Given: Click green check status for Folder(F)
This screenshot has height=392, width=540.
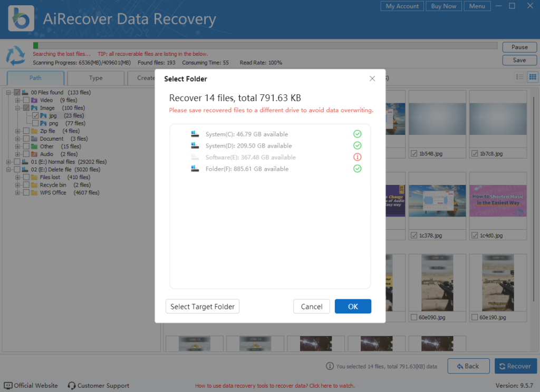Looking at the screenshot, I should click(357, 169).
